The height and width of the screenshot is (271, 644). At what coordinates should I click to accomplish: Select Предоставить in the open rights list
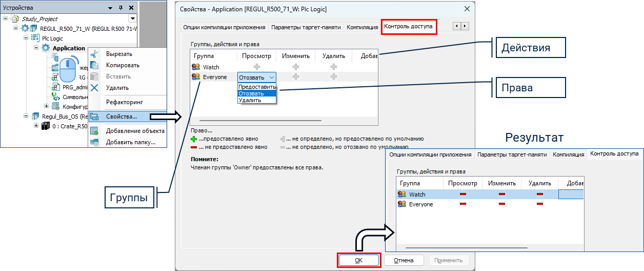[257, 87]
